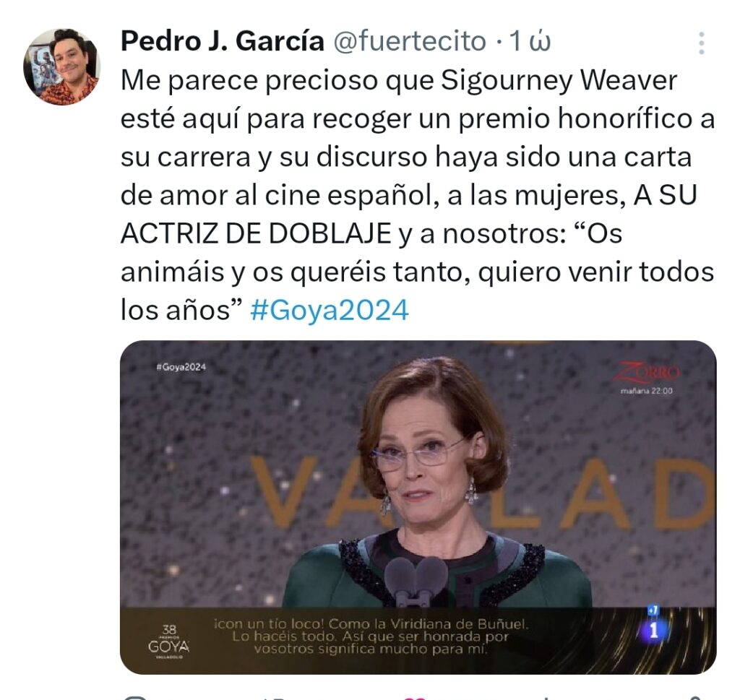Follow the blue #Goya2024 hashtag
The height and width of the screenshot is (700, 740).
pyautogui.click(x=329, y=311)
